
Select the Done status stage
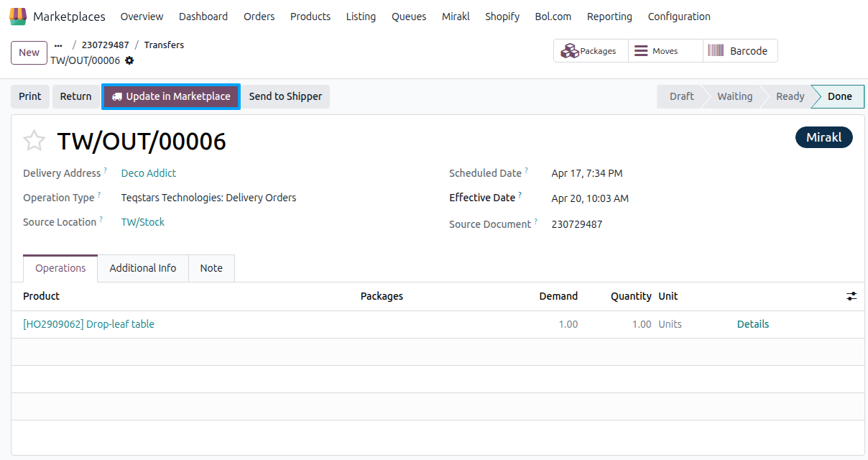click(x=839, y=96)
